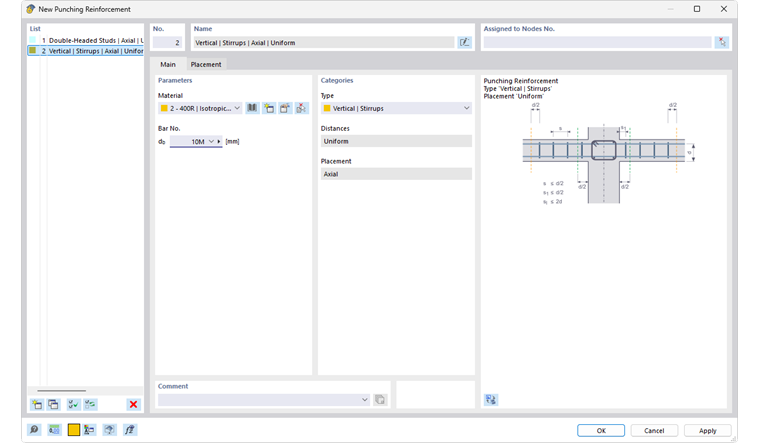The width and height of the screenshot is (760, 443).
Task: Select list item 1 Double-Headed Studs
Action: 86,40
